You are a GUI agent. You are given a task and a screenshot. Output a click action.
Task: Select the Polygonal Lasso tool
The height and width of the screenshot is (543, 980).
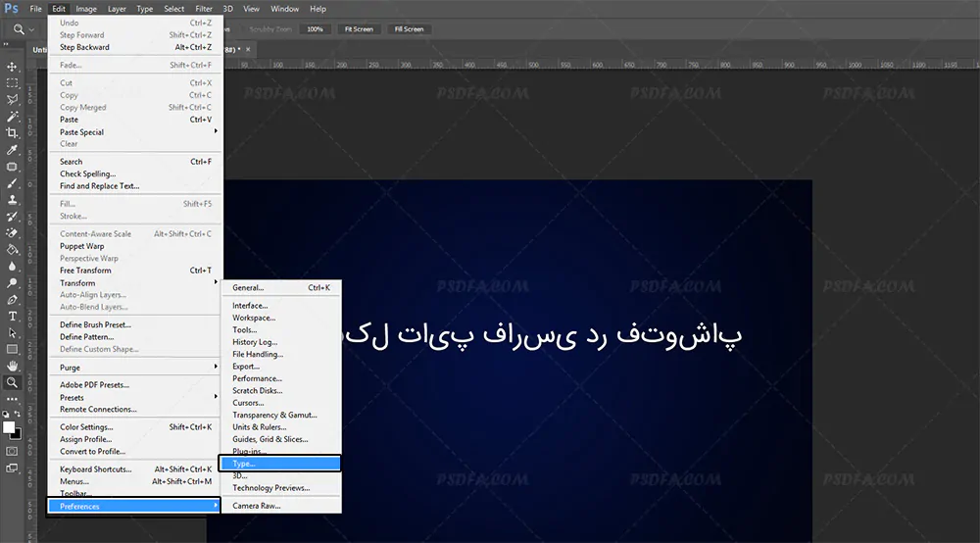tap(12, 100)
